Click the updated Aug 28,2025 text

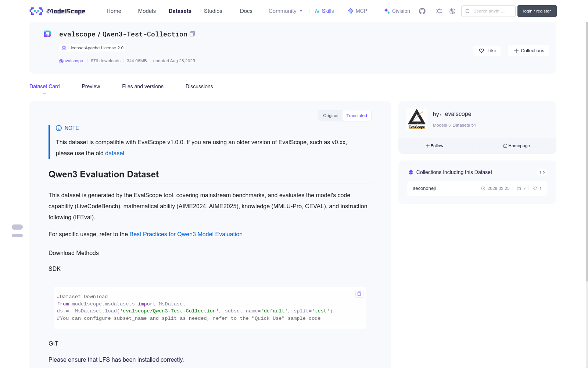click(174, 61)
